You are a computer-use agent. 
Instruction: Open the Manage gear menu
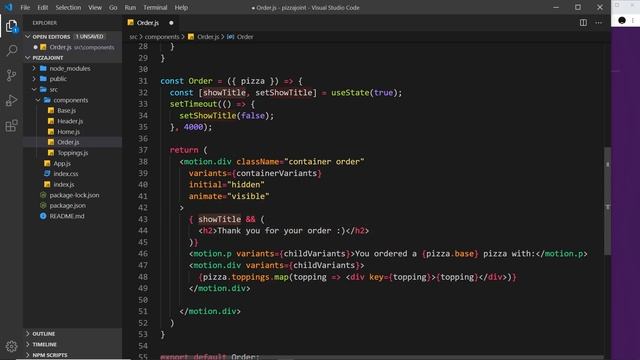pyautogui.click(x=11, y=346)
